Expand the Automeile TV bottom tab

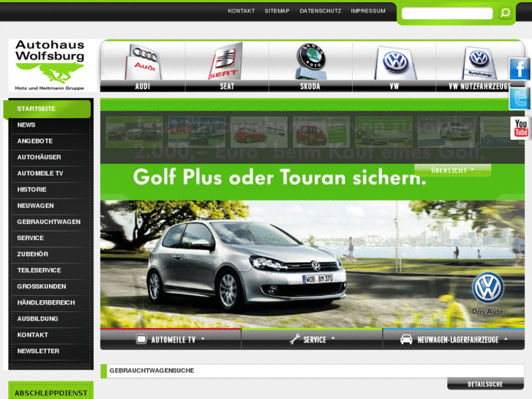pyautogui.click(x=171, y=339)
